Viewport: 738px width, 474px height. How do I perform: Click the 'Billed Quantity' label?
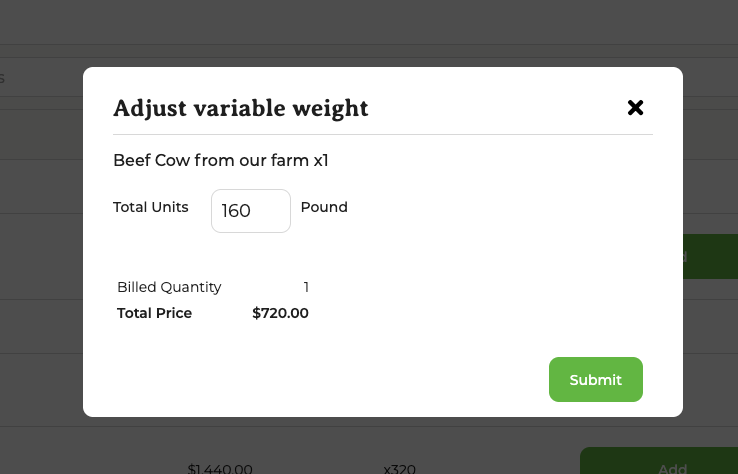(169, 287)
